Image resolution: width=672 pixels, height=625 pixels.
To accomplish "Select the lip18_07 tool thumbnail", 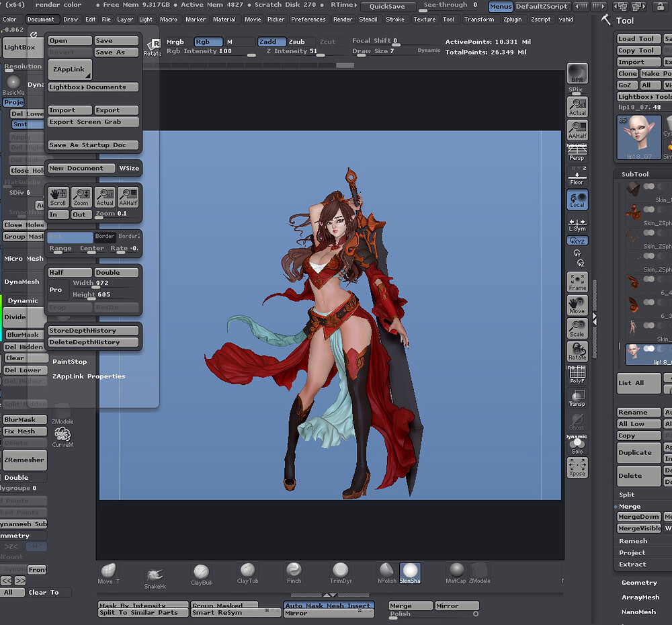I will tap(639, 138).
